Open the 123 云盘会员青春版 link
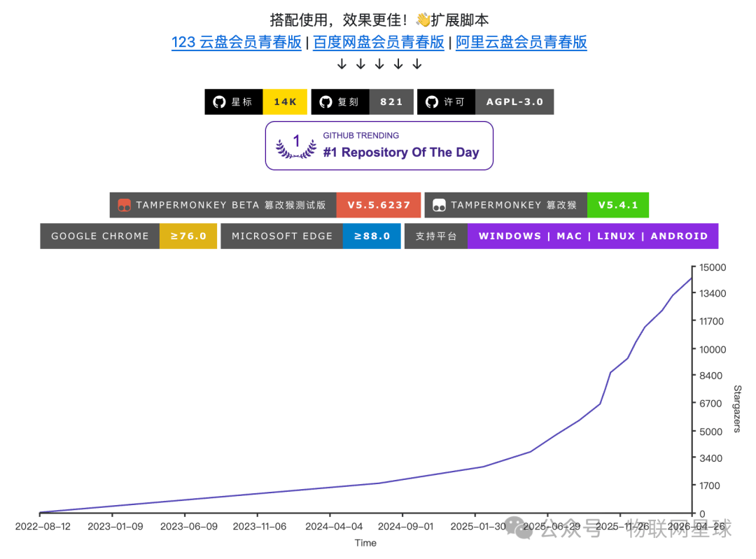The width and height of the screenshot is (756, 559). [x=237, y=42]
